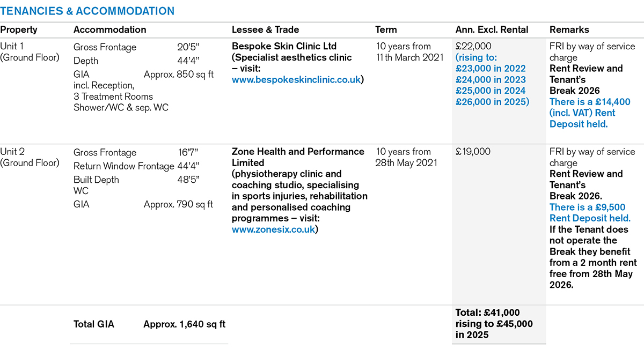Image resolution: width=644 pixels, height=349 pixels.
Task: Click the Lessee & Trade column header
Action: (x=265, y=30)
